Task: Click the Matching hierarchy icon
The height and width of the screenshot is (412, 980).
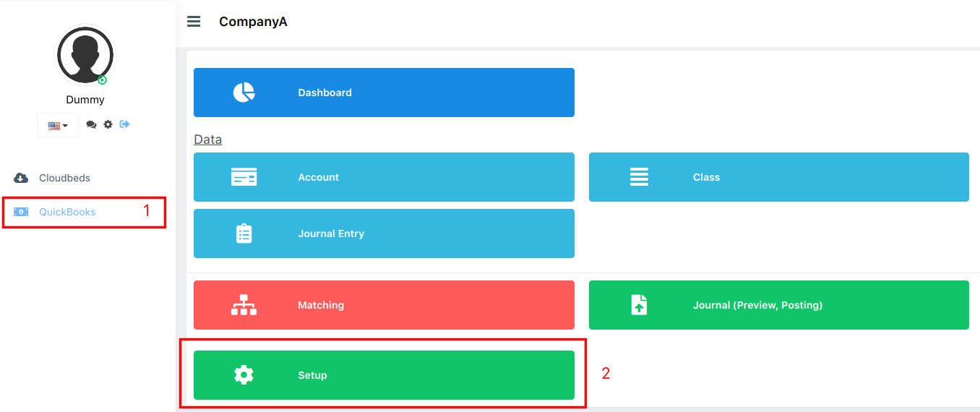Action: pos(244,305)
